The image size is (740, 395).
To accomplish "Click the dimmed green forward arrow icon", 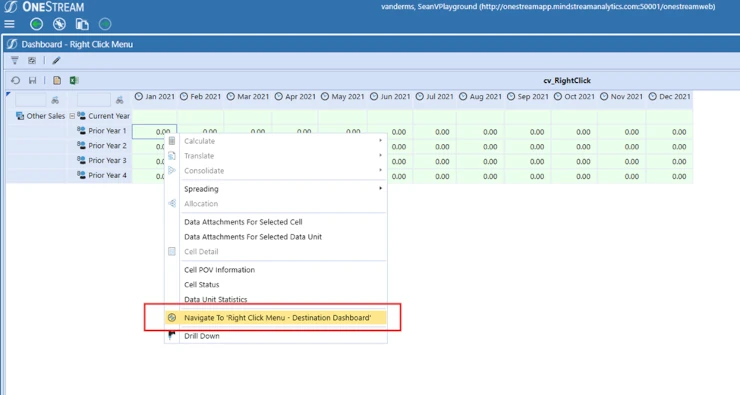I will [x=105, y=24].
